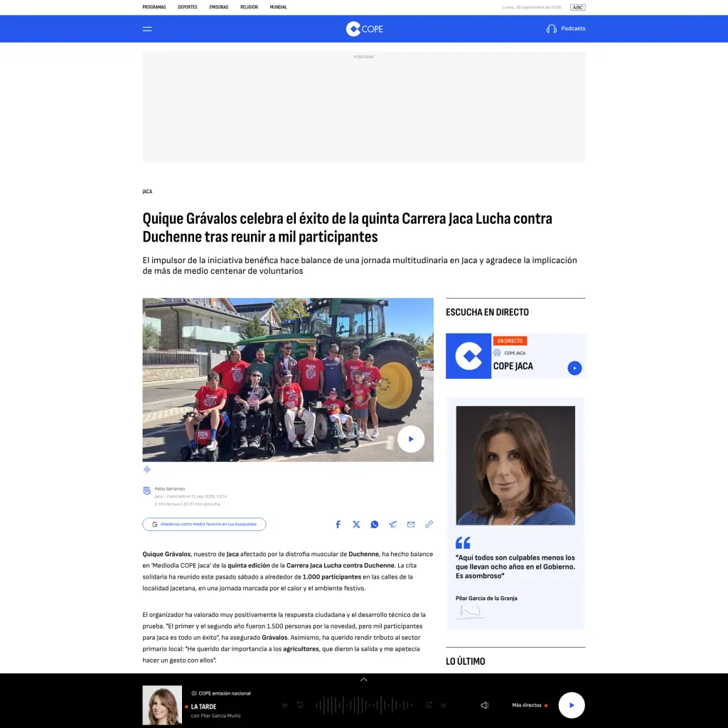Image resolution: width=728 pixels, height=728 pixels.
Task: Open the DEPORTES menu item
Action: [188, 7]
